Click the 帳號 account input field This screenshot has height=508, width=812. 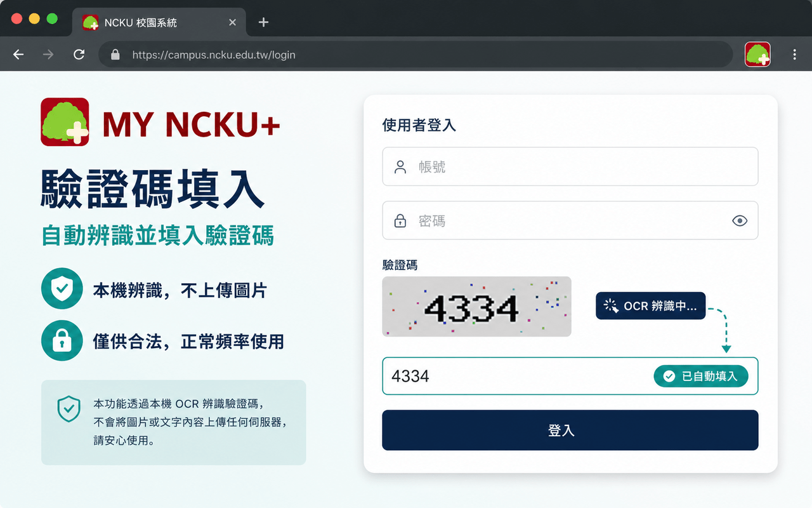[570, 166]
